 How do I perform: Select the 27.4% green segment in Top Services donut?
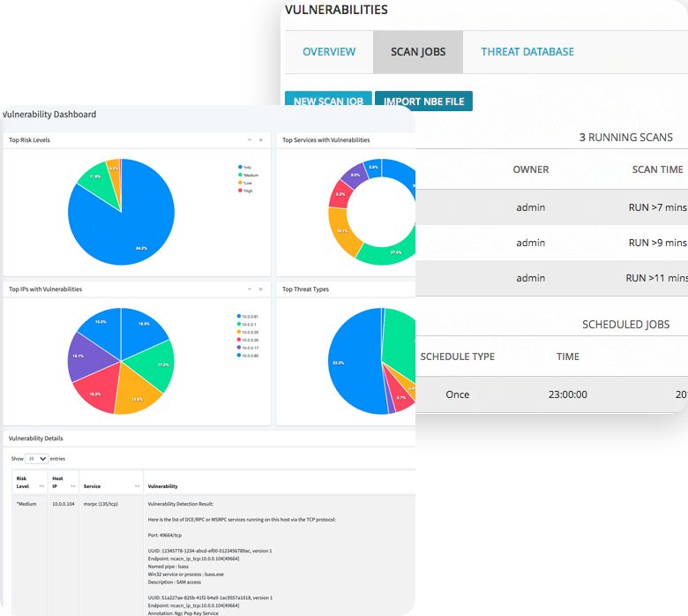388,251
